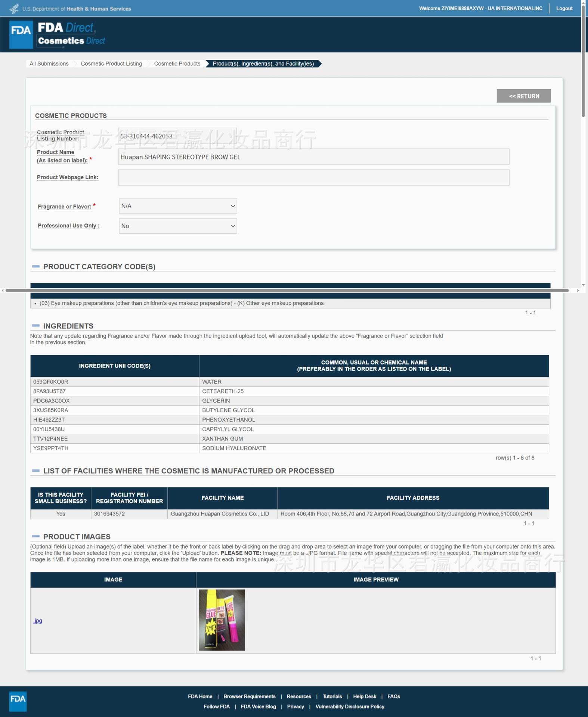Screen dimensions: 588x717
Task: Click the FDA logo in the footer
Action: click(x=18, y=701)
